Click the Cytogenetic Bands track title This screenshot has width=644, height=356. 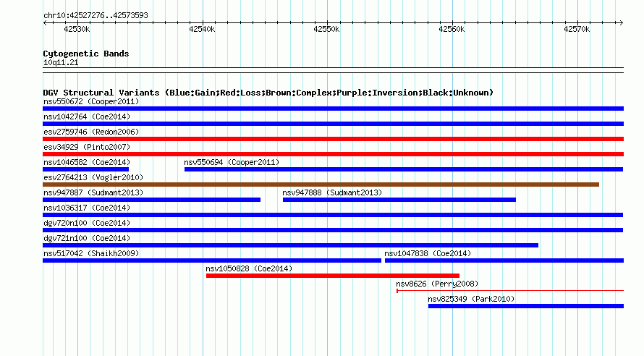pos(86,54)
